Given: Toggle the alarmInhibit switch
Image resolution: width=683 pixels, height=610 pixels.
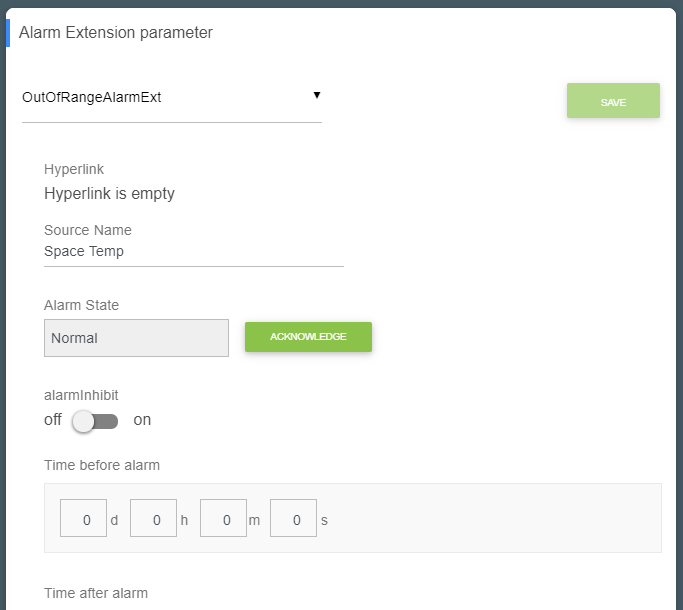Looking at the screenshot, I should 95,421.
